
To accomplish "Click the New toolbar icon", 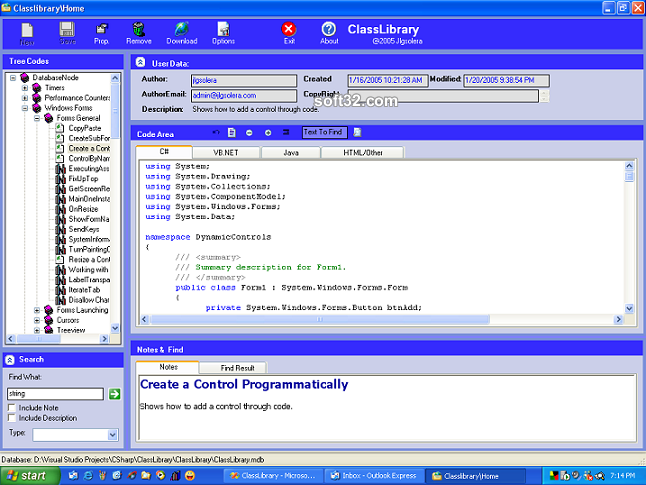I will (x=27, y=33).
